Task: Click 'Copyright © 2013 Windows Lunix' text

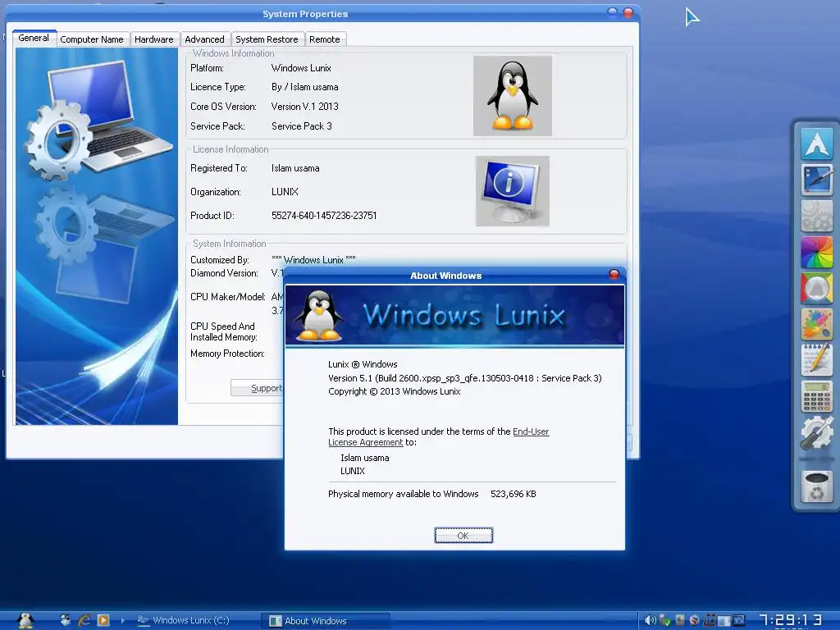Action: click(x=395, y=391)
